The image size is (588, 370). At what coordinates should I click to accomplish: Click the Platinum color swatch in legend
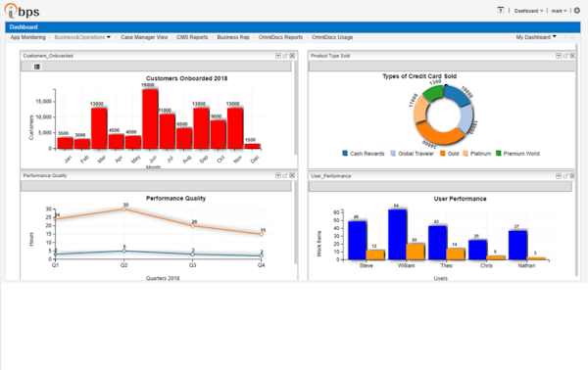(x=465, y=153)
